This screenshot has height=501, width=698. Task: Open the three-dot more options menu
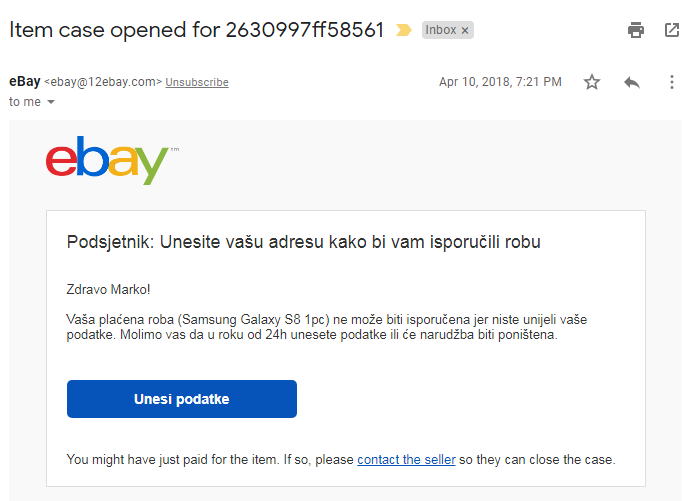(672, 82)
